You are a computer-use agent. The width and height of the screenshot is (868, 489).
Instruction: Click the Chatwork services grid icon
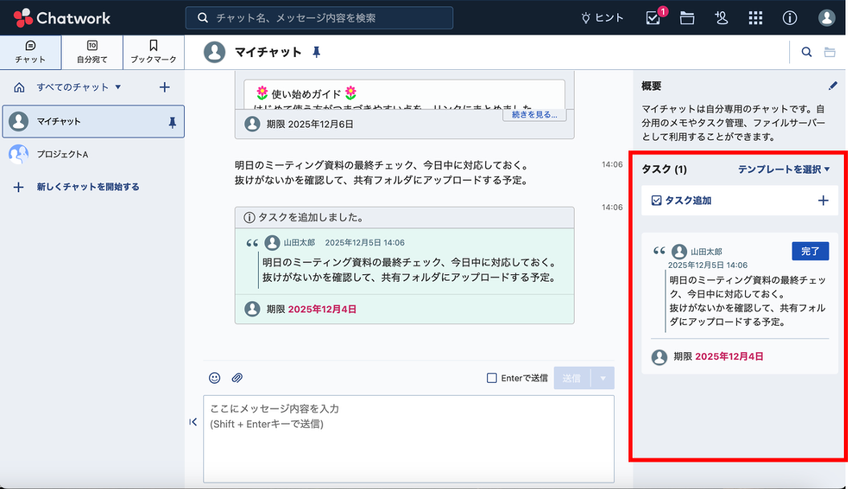pos(755,17)
